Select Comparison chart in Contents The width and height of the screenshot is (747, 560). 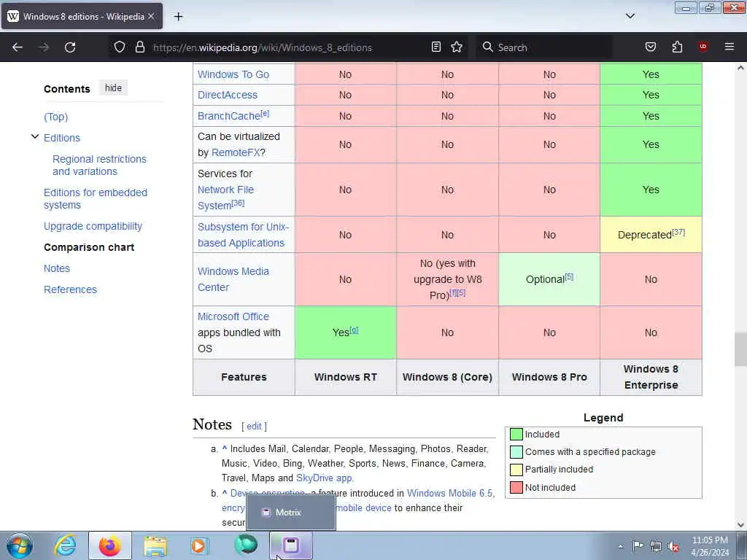click(89, 247)
